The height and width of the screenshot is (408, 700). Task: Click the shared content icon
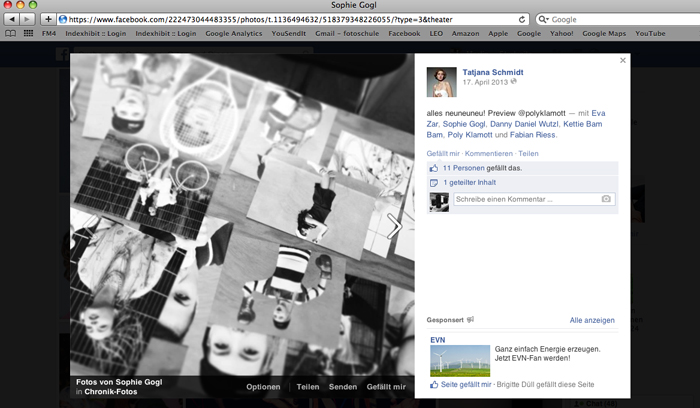(433, 183)
